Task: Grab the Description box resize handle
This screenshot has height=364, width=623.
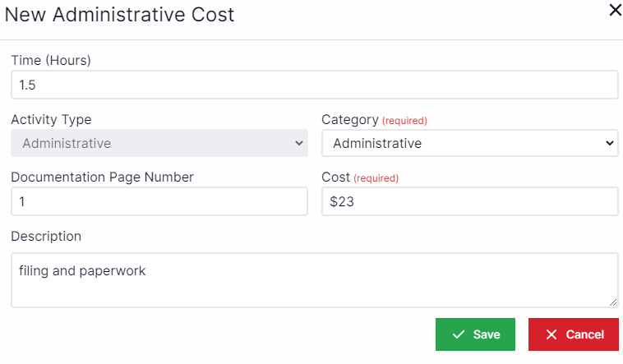Action: pyautogui.click(x=613, y=302)
